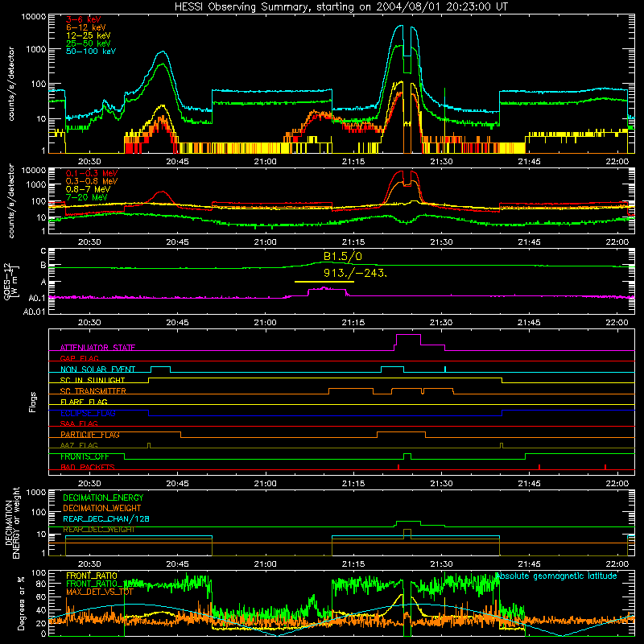Click the 0.3-0.8 MeV legend label
Viewport: 644px width, 644px height.
[92, 181]
